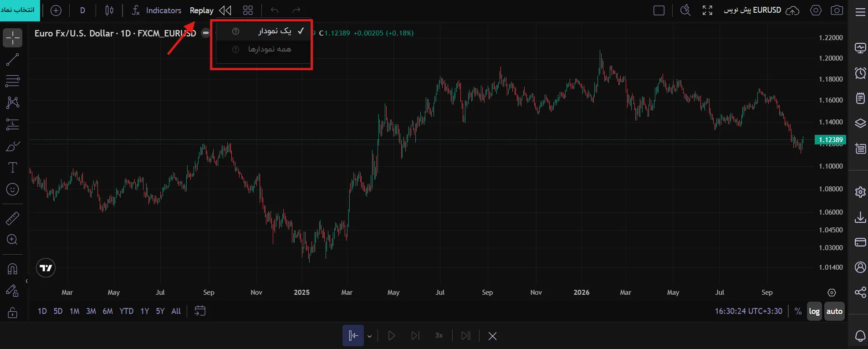Open the top-right hamburger menu
The width and height of the screenshot is (868, 349).
coord(860,12)
